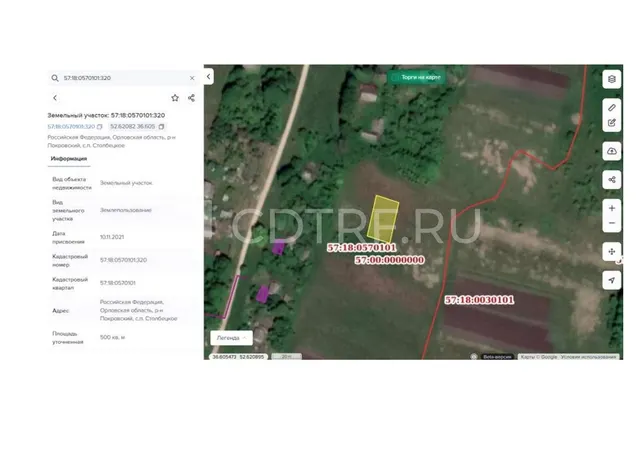This screenshot has width=640, height=452.
Task: Click the map label 57:00:0000000
Action: (389, 260)
